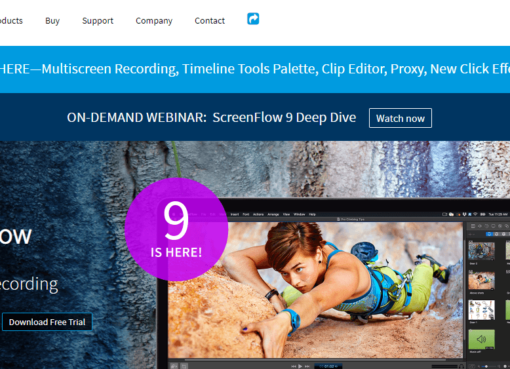Click the blue timecode display
Screen dimensions: 510x369
[328, 366]
